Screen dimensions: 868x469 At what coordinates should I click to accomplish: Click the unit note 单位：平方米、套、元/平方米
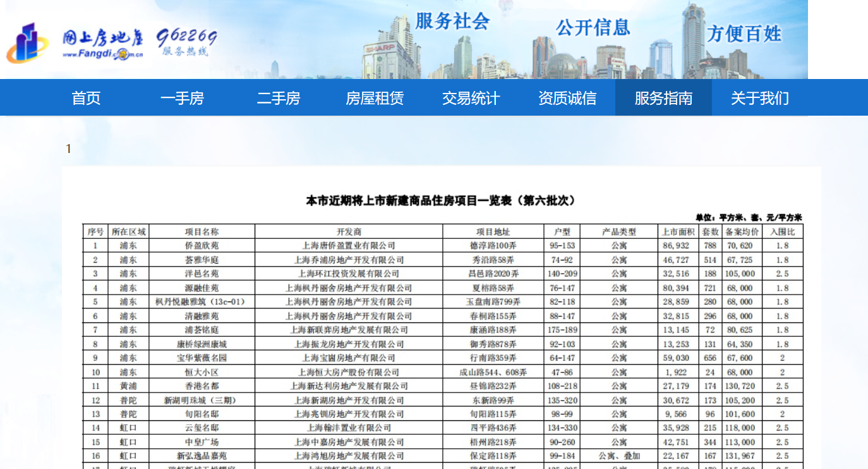tap(749, 218)
